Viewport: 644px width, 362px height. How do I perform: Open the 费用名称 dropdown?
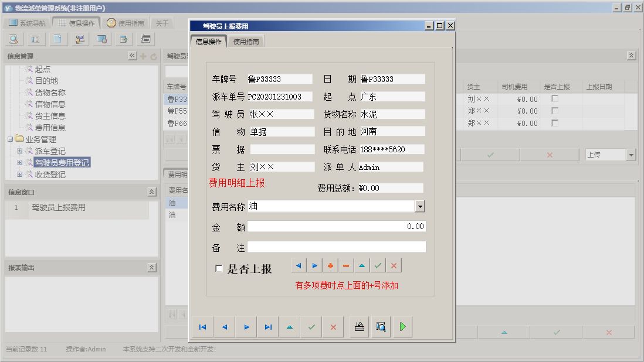(x=419, y=206)
